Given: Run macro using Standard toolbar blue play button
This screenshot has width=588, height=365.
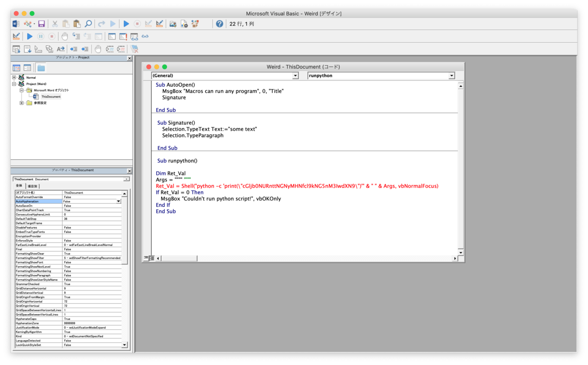Looking at the screenshot, I should [x=126, y=24].
